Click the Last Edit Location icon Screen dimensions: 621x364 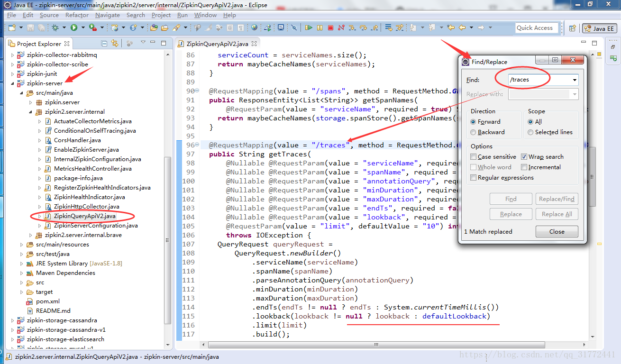(451, 27)
